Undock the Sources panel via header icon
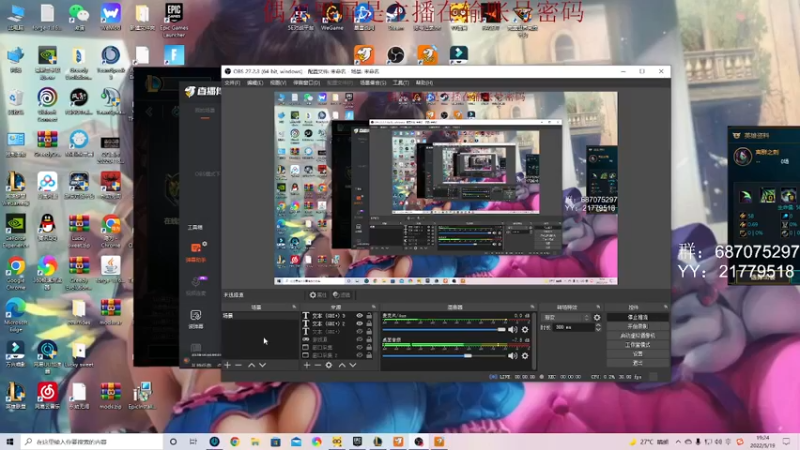Image resolution: width=800 pixels, height=450 pixels. coord(373,307)
